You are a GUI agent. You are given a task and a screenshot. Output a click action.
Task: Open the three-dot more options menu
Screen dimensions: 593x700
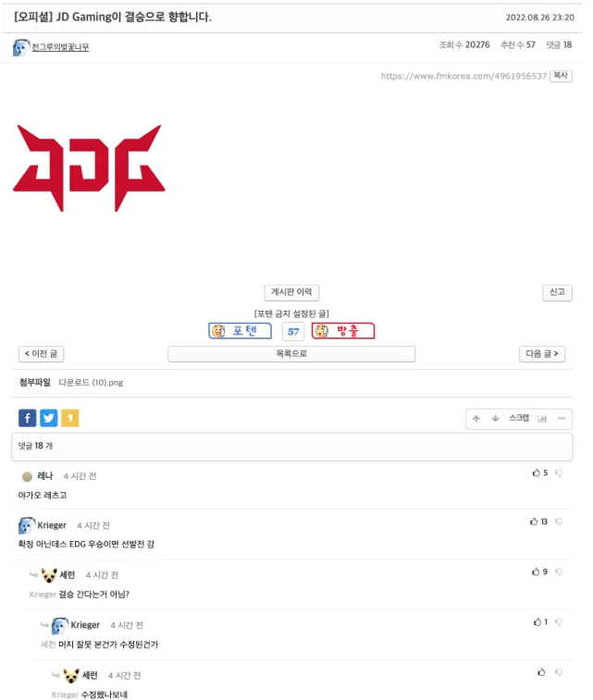pos(562,419)
